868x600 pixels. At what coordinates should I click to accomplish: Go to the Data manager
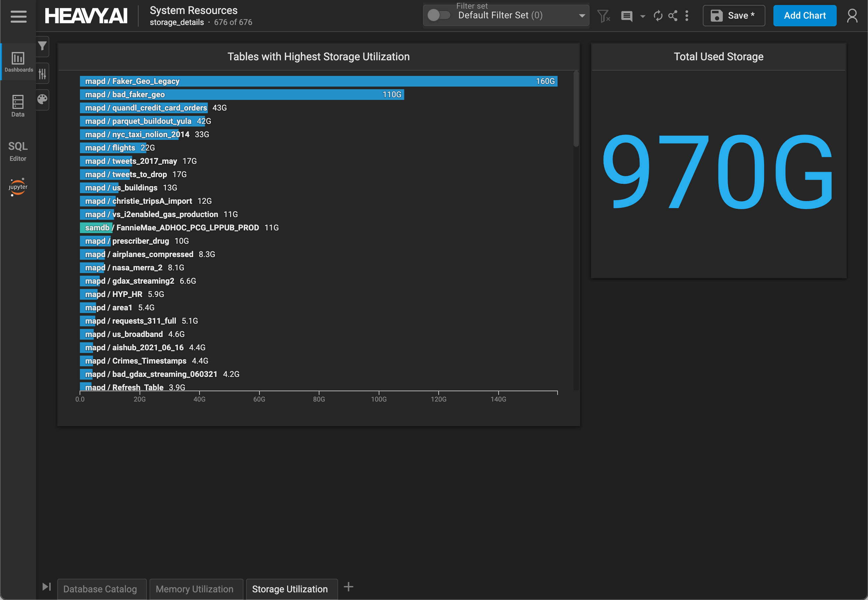coord(18,106)
